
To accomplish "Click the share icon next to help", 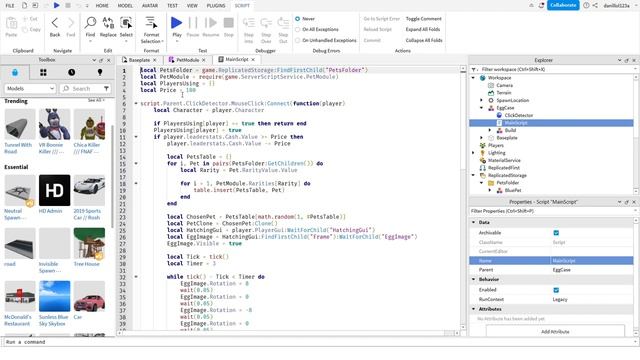I will coord(595,5).
